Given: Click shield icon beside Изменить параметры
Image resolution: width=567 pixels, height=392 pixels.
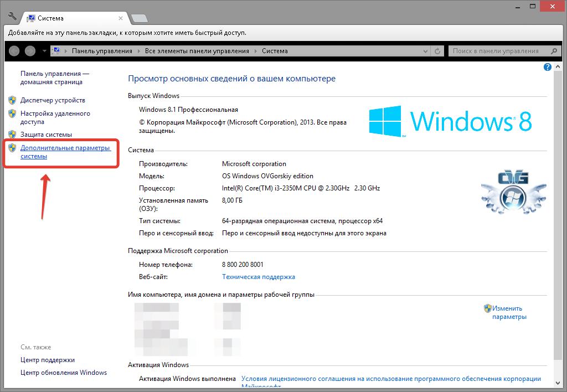Looking at the screenshot, I should (487, 308).
